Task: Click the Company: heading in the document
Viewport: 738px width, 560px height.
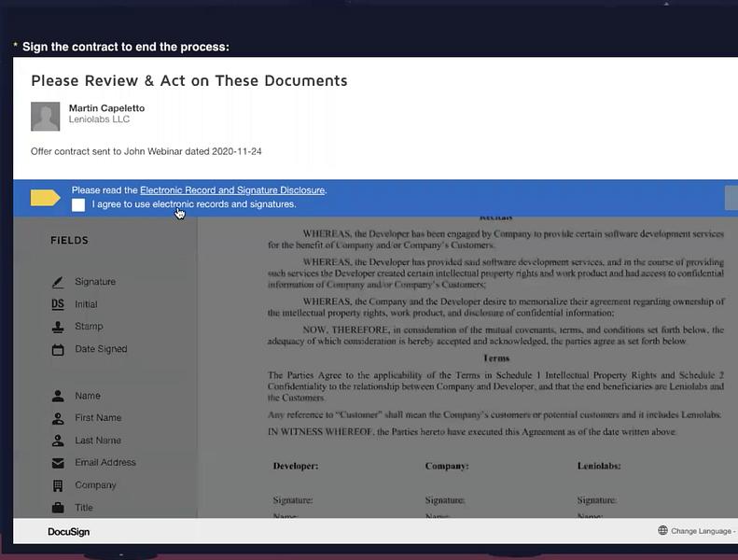Action: pos(447,466)
